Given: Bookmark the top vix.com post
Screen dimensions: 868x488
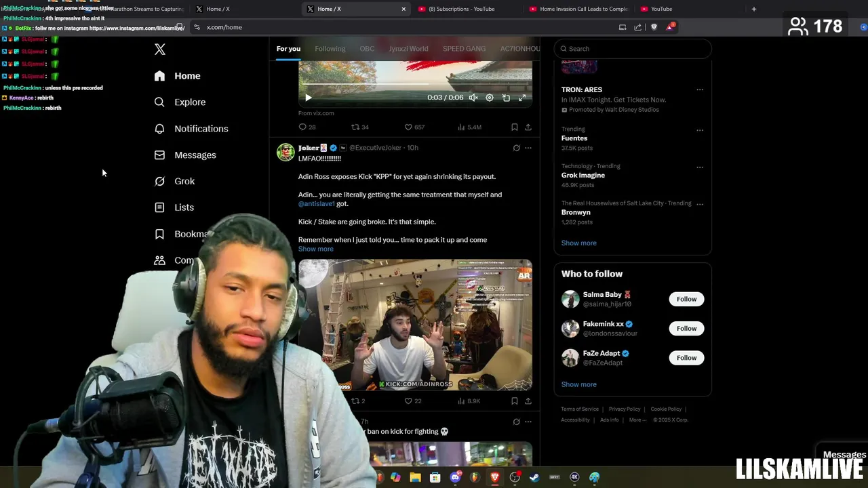Looking at the screenshot, I should [x=515, y=127].
